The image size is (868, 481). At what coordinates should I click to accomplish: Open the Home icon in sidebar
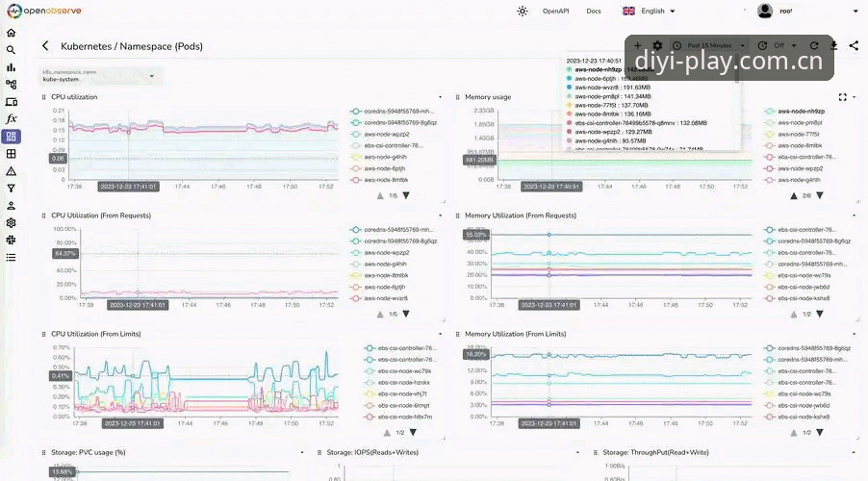pyautogui.click(x=12, y=33)
